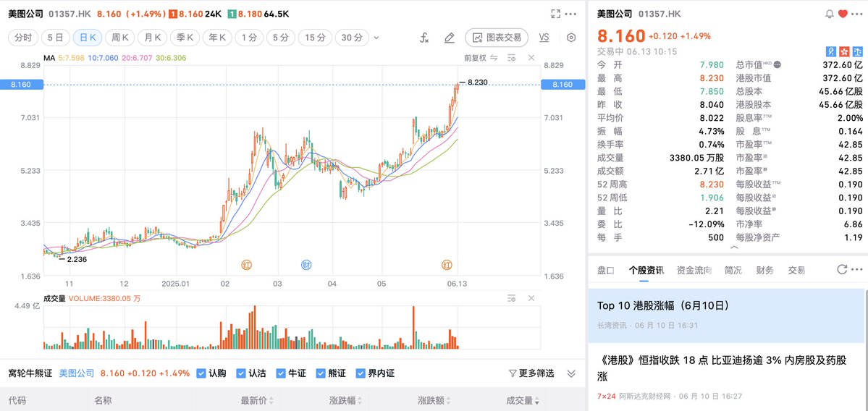Screen dimensions: 868x411
Task: Click the Hong Kong market badge
Action: coord(845,51)
